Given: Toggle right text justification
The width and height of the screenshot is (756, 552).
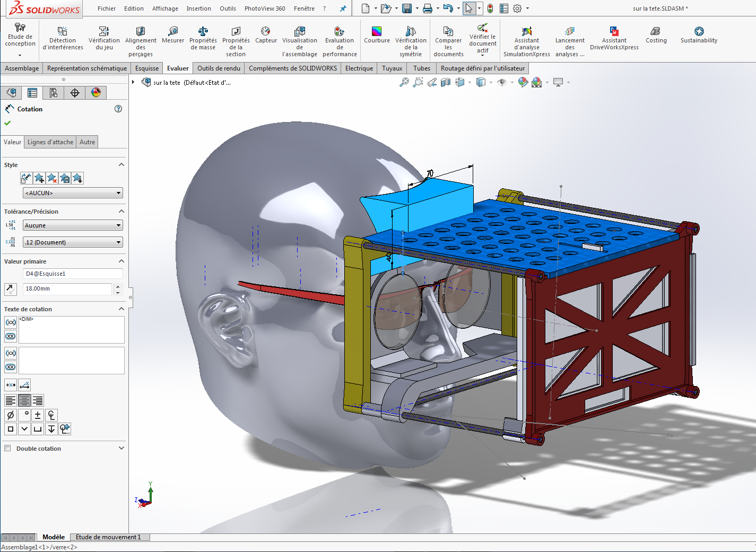Looking at the screenshot, I should click(38, 400).
